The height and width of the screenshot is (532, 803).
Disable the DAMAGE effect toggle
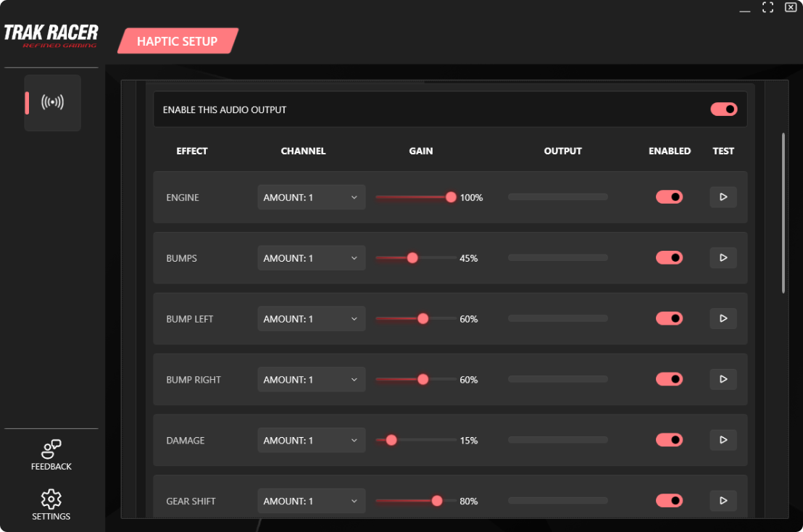click(x=669, y=440)
